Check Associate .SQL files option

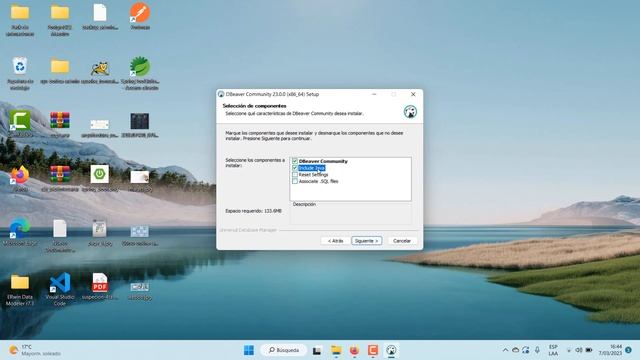pos(295,181)
